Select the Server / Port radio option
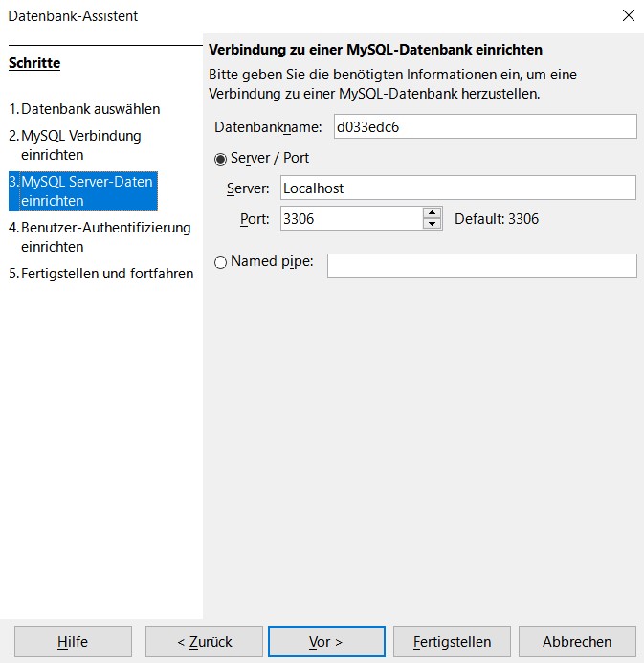644x663 pixels. click(221, 159)
